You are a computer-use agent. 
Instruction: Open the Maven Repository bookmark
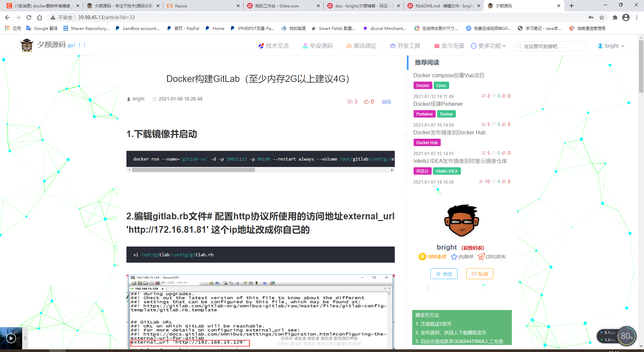[x=86, y=28]
